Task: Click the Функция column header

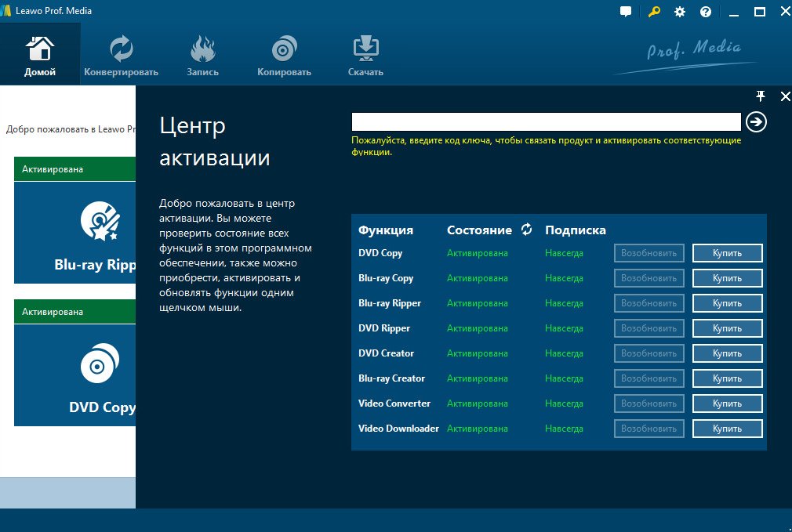Action: (385, 230)
